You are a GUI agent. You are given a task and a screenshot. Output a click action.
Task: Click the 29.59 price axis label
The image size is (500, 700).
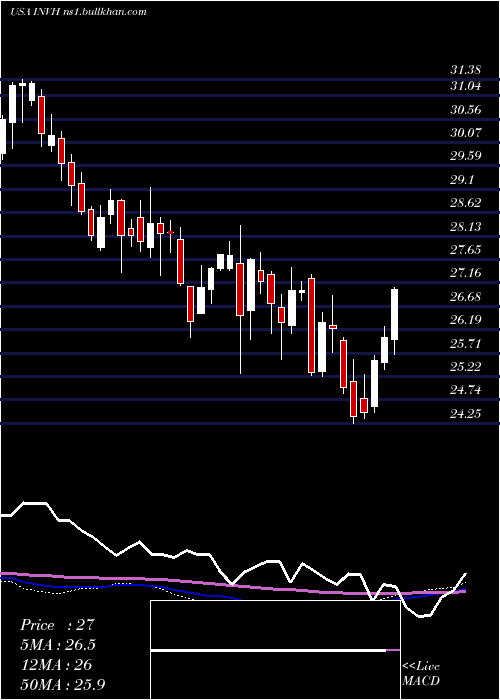tap(465, 156)
